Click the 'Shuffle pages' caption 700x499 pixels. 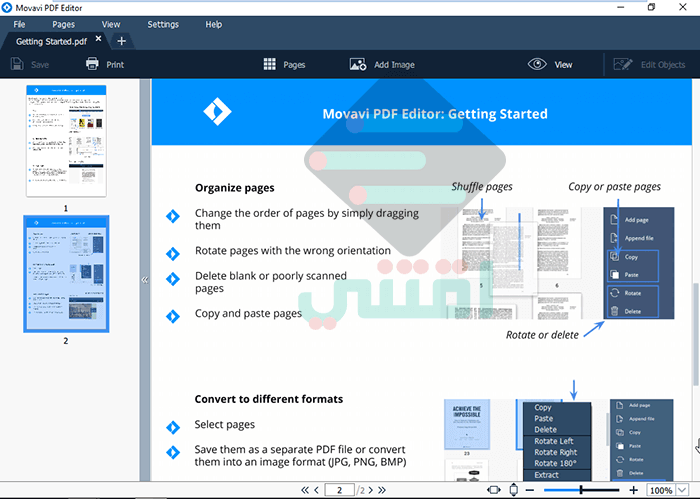482,187
